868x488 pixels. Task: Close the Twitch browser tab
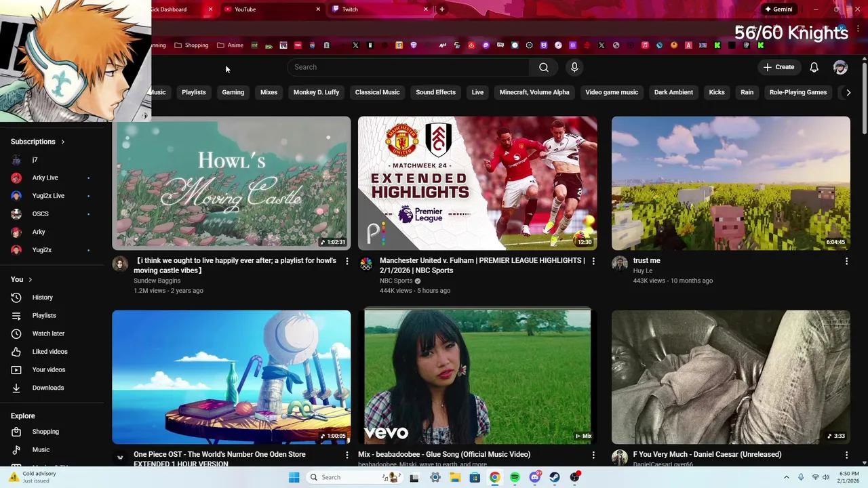click(426, 9)
